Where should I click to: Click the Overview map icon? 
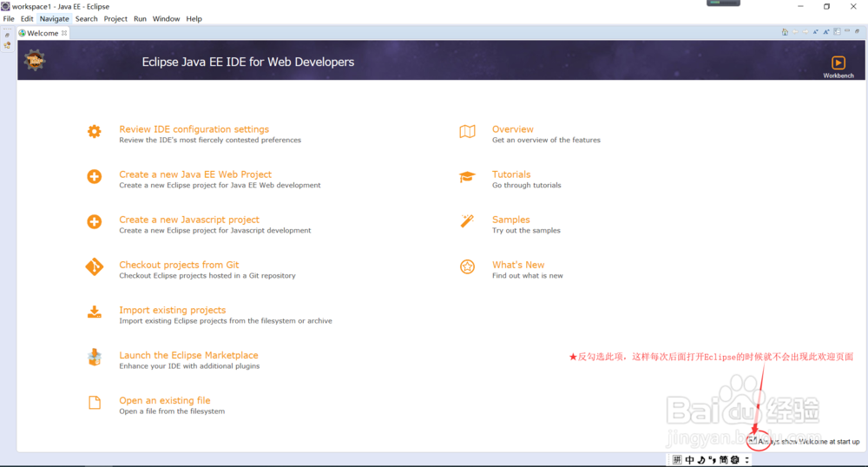point(467,132)
